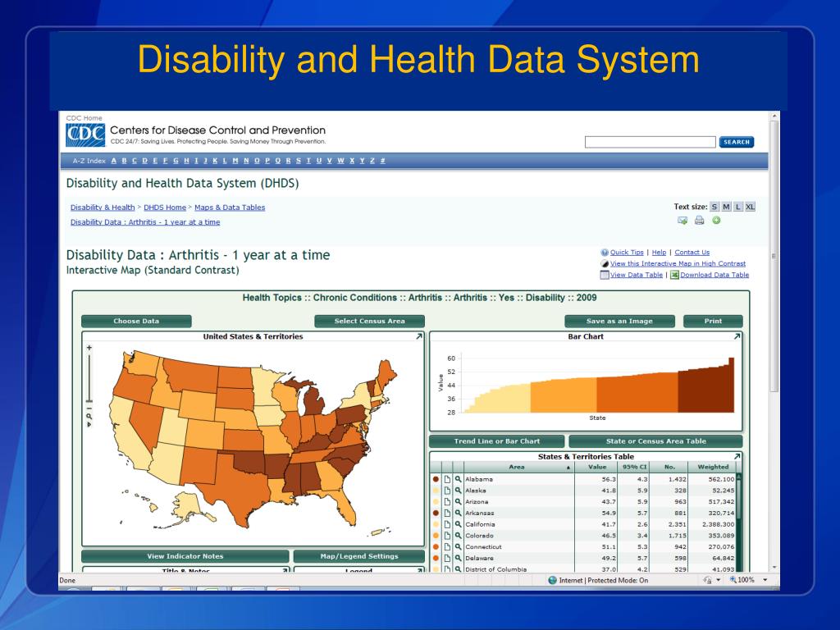This screenshot has height=630, width=840.
Task: Open Map/Legend Settings
Action: pyautogui.click(x=359, y=556)
